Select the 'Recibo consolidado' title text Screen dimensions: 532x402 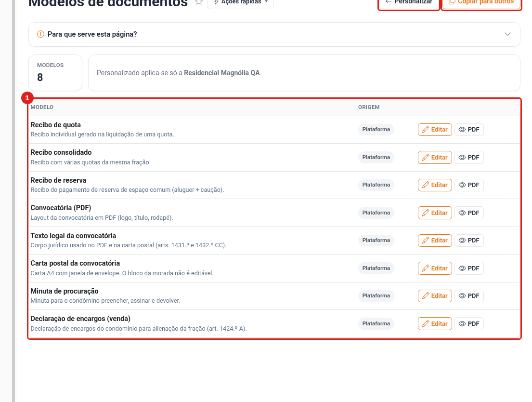61,152
